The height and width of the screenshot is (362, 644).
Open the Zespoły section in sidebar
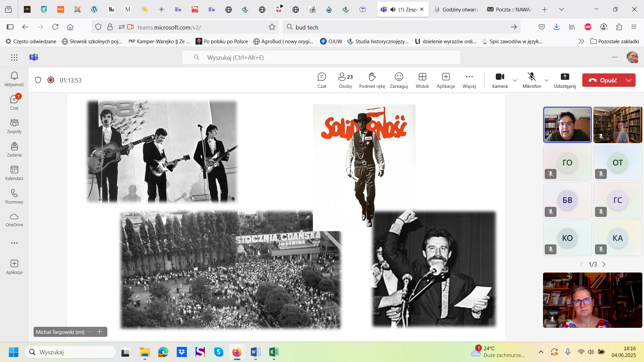14,126
